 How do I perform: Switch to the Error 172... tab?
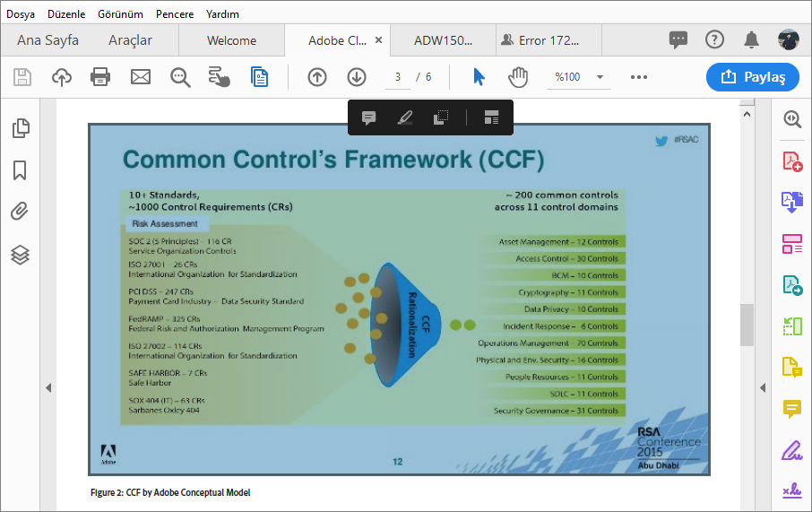click(x=549, y=40)
